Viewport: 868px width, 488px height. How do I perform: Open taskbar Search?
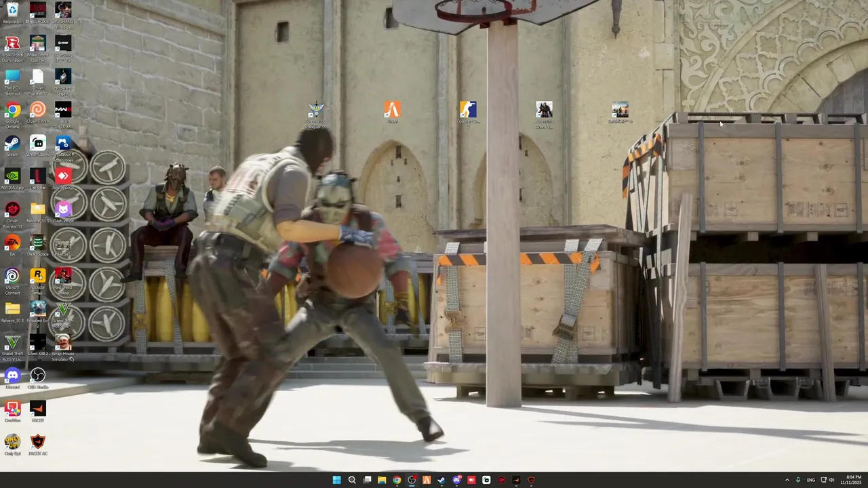pos(352,480)
